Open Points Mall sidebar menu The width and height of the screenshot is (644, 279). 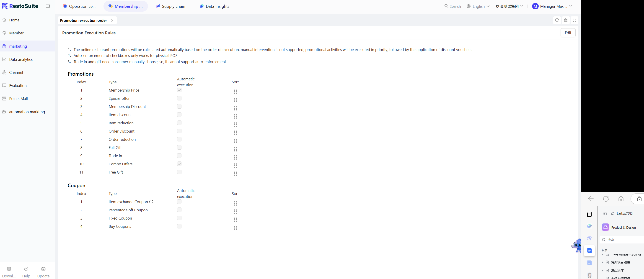pyautogui.click(x=18, y=98)
